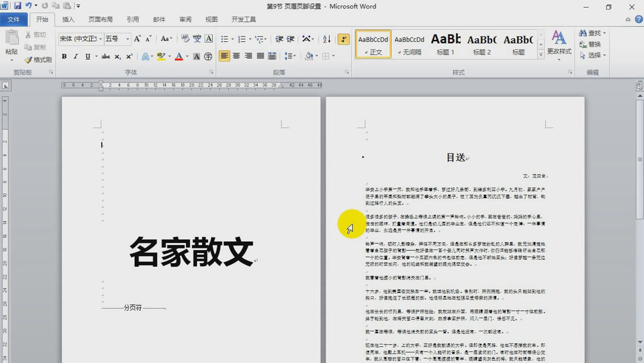Open the 页面布局 (Page Layout) tab
The width and height of the screenshot is (644, 363).
pyautogui.click(x=100, y=19)
